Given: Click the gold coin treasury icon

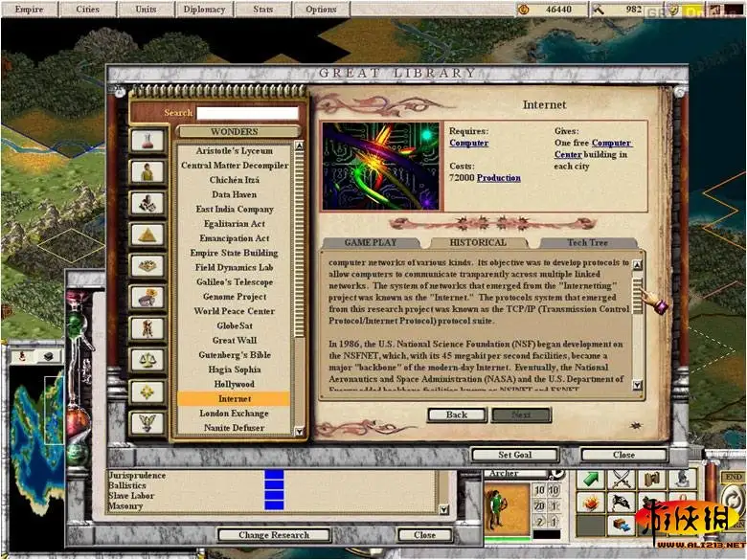Looking at the screenshot, I should (x=523, y=9).
